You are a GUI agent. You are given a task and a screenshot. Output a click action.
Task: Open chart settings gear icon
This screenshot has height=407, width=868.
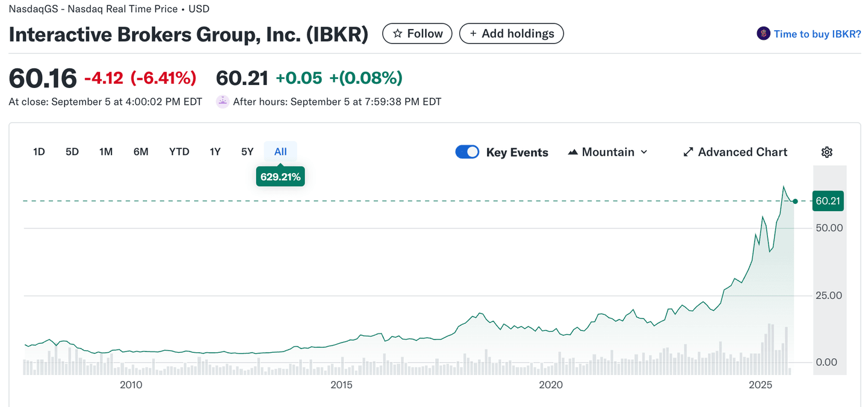click(827, 152)
